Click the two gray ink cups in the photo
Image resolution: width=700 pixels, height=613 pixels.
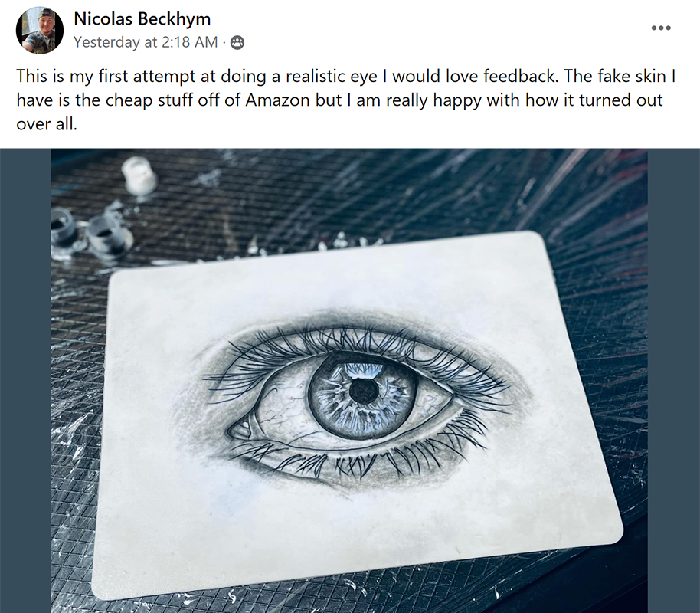[x=90, y=233]
